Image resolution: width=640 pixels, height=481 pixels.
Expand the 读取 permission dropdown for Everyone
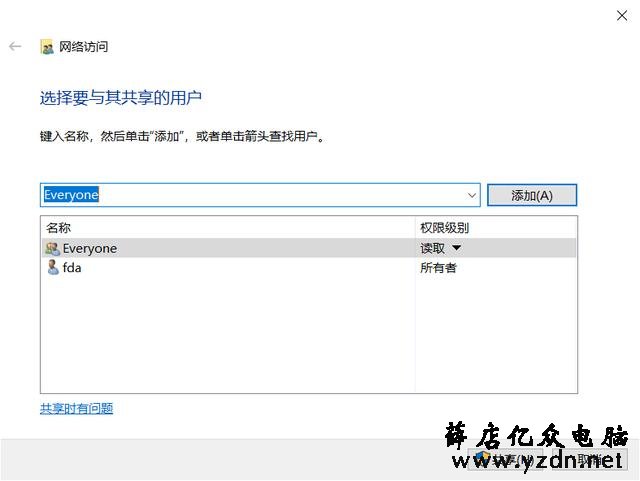click(457, 247)
